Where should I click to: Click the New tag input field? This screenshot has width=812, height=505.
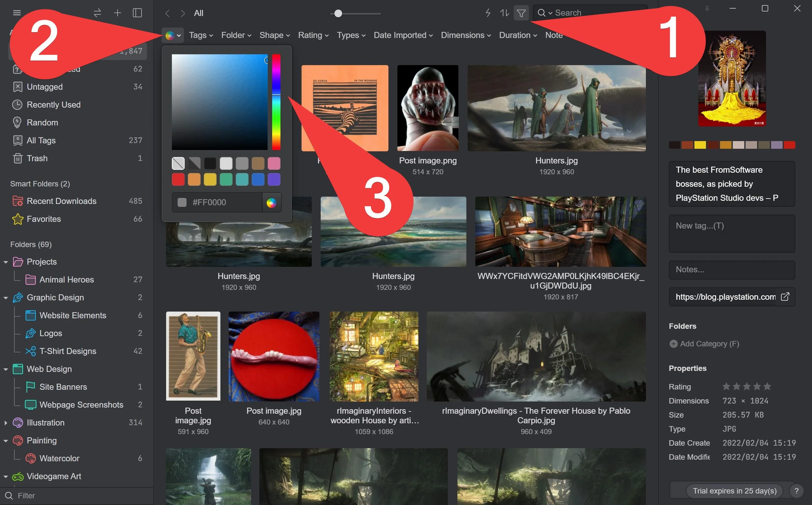[x=732, y=233]
